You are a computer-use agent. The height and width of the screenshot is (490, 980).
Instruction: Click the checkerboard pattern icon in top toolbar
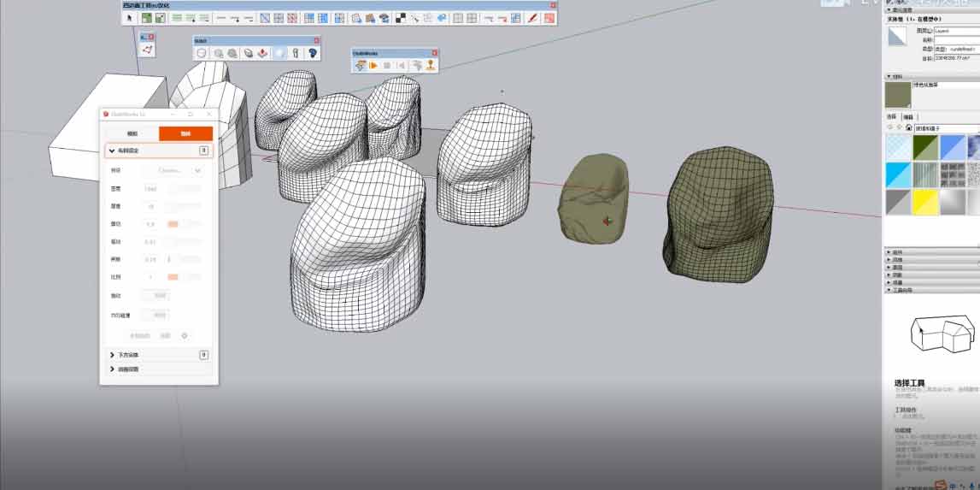(x=400, y=18)
